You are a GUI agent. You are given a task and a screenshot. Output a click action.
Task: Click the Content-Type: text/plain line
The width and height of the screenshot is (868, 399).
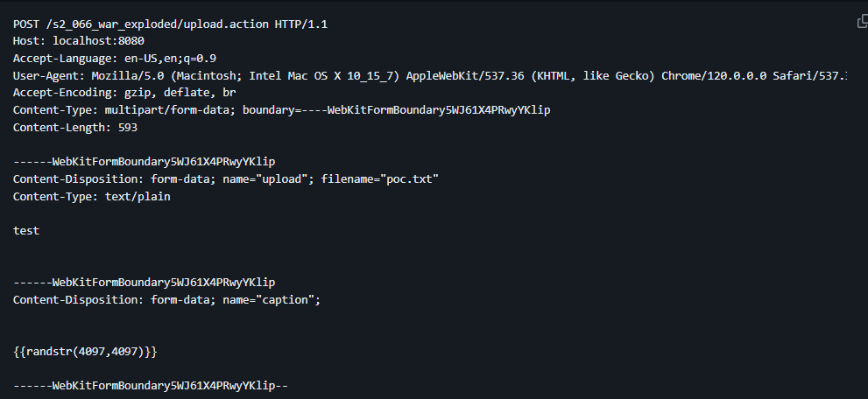pyautogui.click(x=92, y=196)
